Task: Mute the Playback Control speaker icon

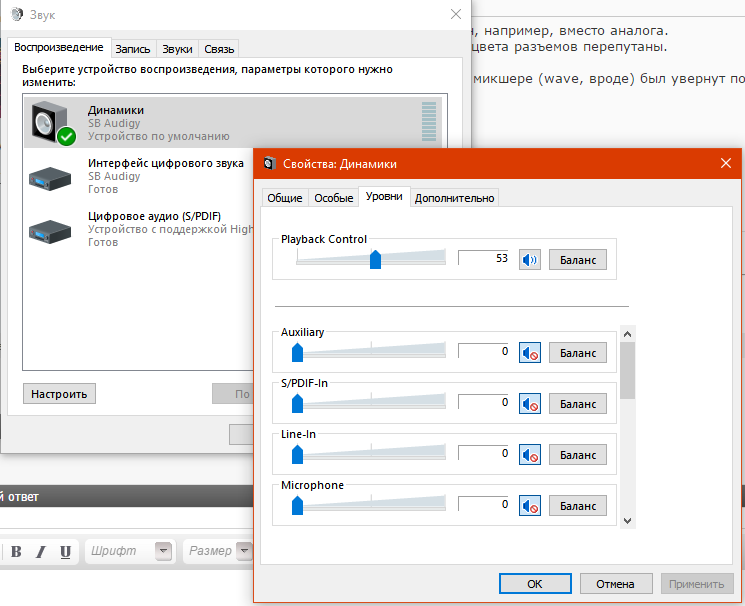Action: point(529,260)
